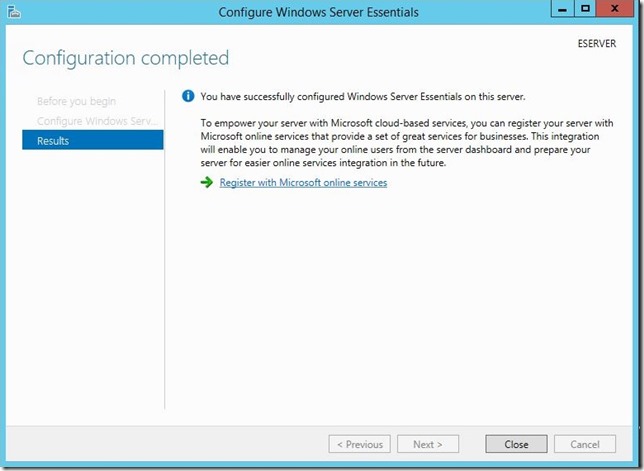
Task: Click the green arrow beside the Register link
Action: (206, 183)
